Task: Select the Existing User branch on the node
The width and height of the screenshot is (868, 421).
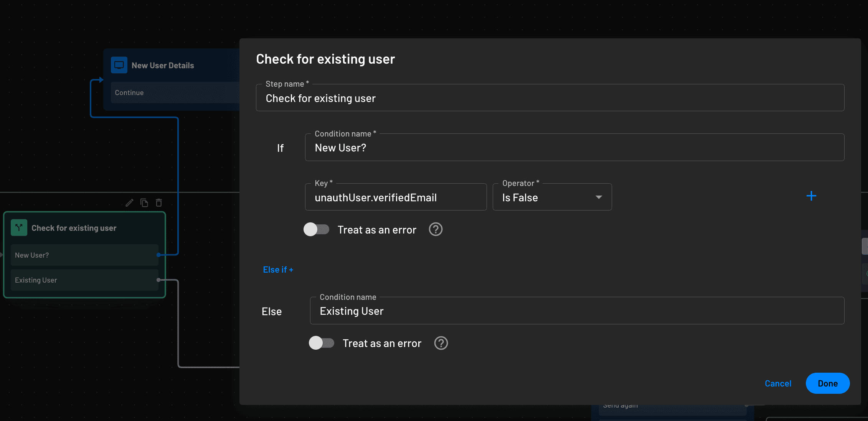Action: pos(84,280)
